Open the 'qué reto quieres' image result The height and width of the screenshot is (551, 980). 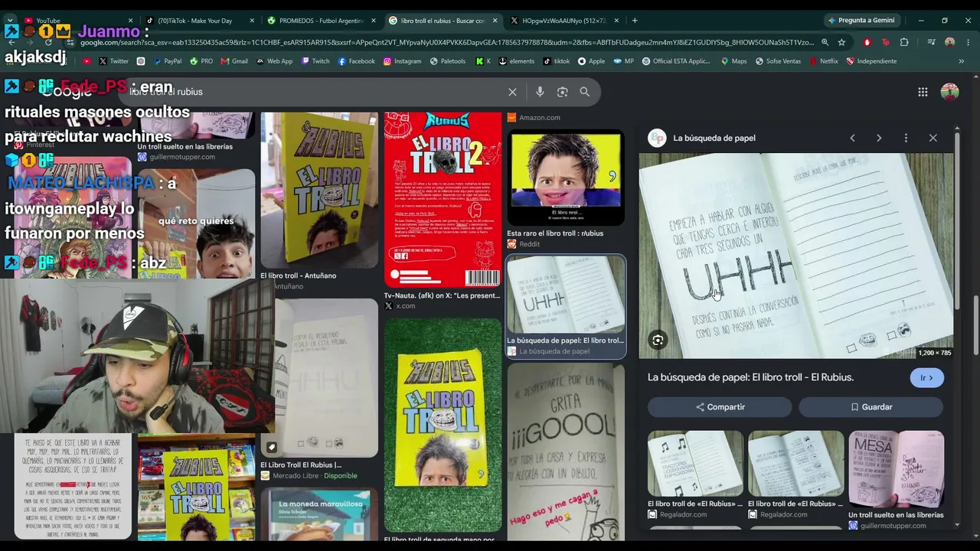[x=196, y=223]
